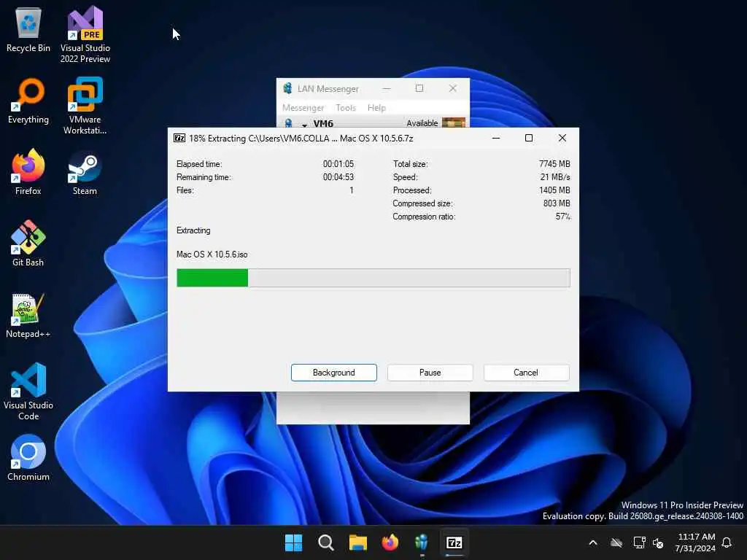
Task: Click the remaining time value 00:04:53
Action: [338, 177]
